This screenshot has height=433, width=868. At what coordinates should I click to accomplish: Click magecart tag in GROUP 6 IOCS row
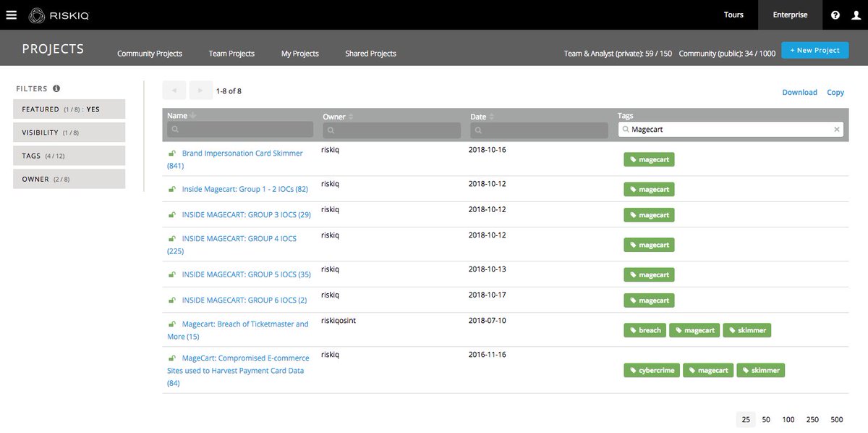(649, 300)
